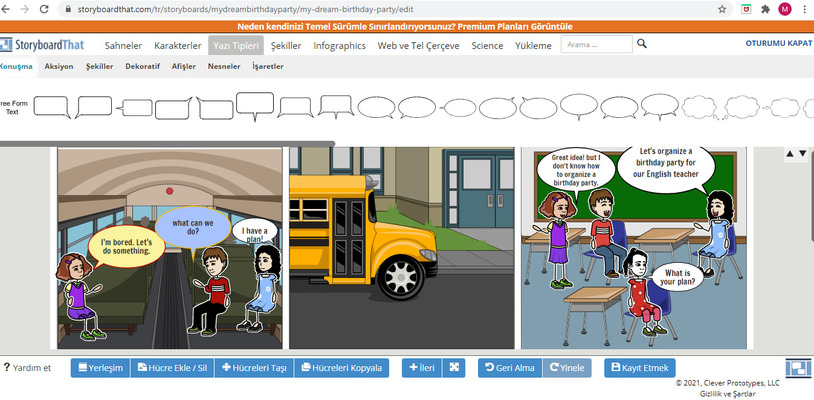Viewport: 814px width, 400px height.
Task: Click the StoryboardThat logo
Action: [x=42, y=45]
